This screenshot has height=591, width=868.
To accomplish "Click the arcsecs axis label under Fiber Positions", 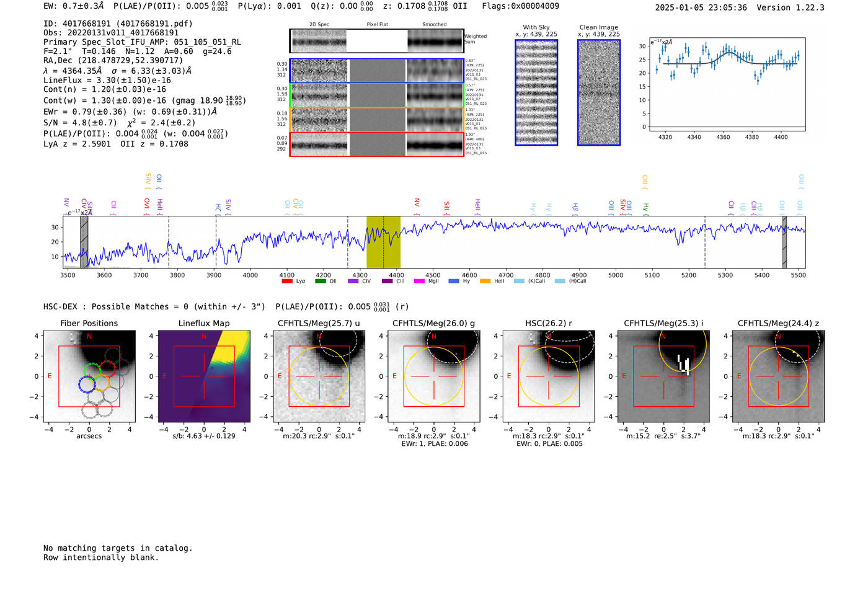I will 89,436.
